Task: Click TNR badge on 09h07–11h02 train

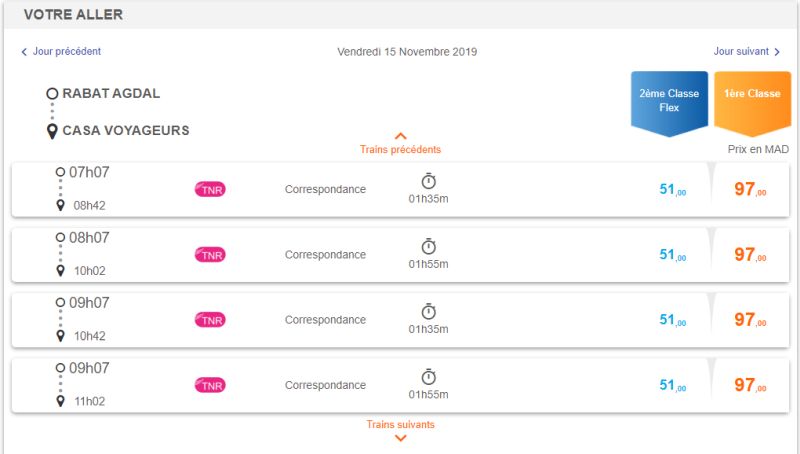Action: click(x=210, y=386)
